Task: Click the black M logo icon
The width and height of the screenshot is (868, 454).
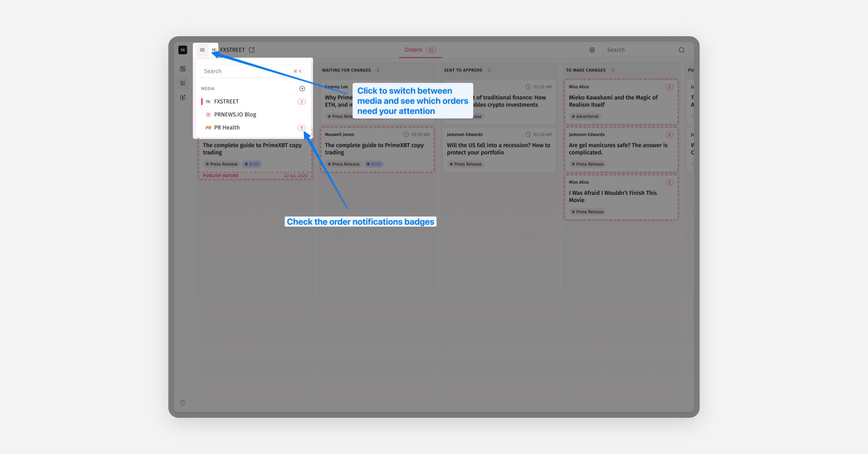Action: 183,50
